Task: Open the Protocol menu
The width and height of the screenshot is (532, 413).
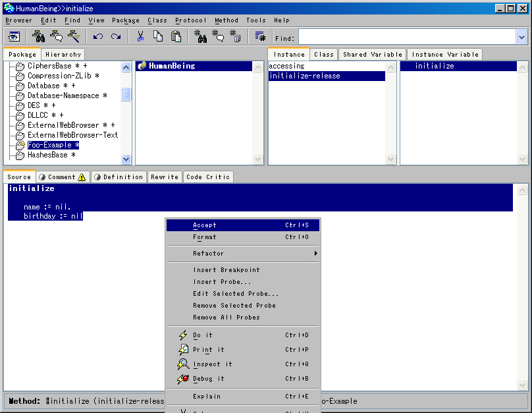Action: 191,20
